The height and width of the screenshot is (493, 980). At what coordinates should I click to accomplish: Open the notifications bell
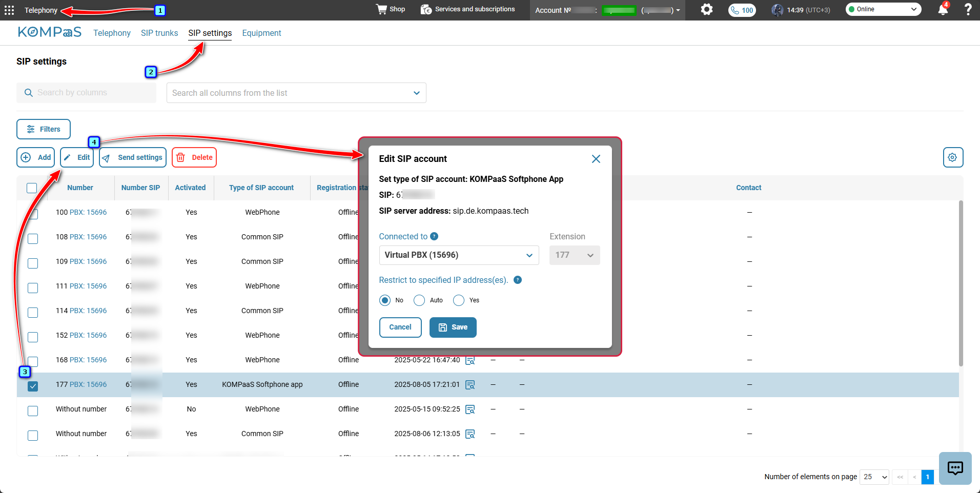(x=943, y=9)
